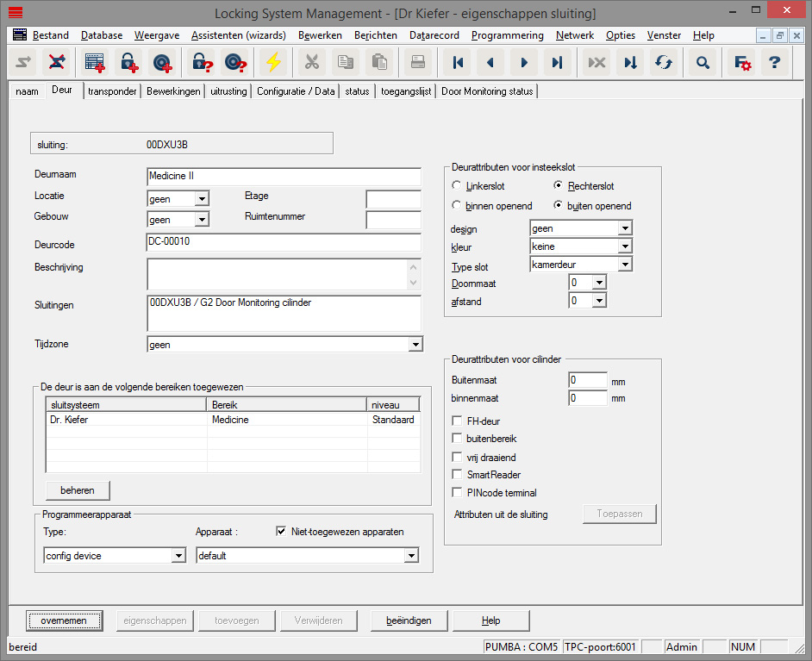Switch to the transponder tab
Image resolution: width=812 pixels, height=661 pixels.
point(112,91)
